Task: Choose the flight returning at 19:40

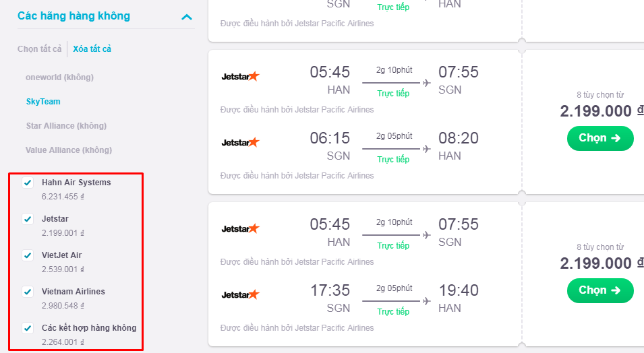Action: pos(600,290)
